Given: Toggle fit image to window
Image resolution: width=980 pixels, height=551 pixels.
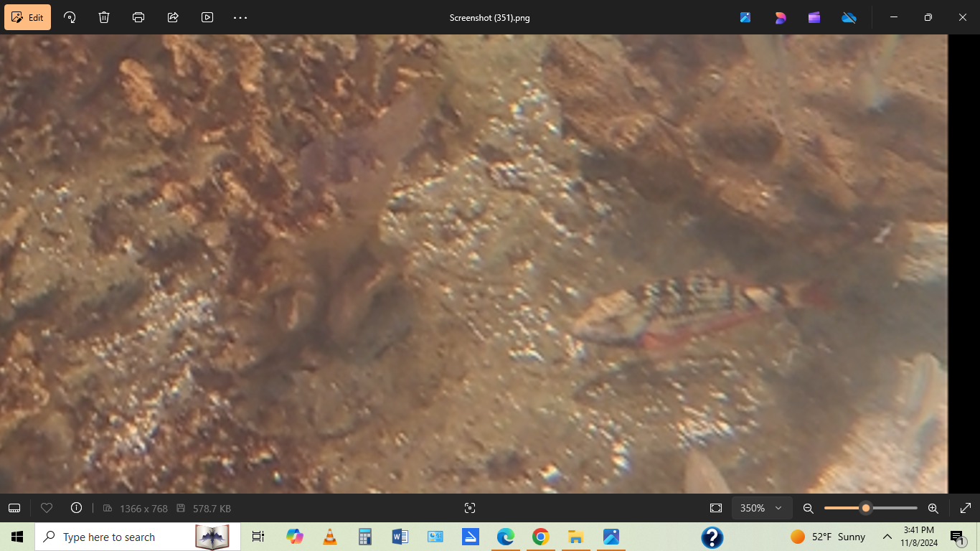Looking at the screenshot, I should coord(715,508).
